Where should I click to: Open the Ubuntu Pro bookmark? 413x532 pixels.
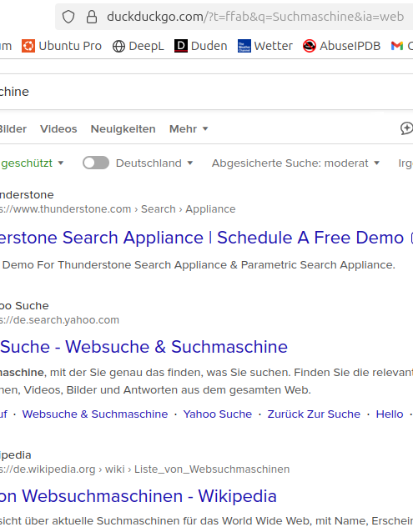62,46
